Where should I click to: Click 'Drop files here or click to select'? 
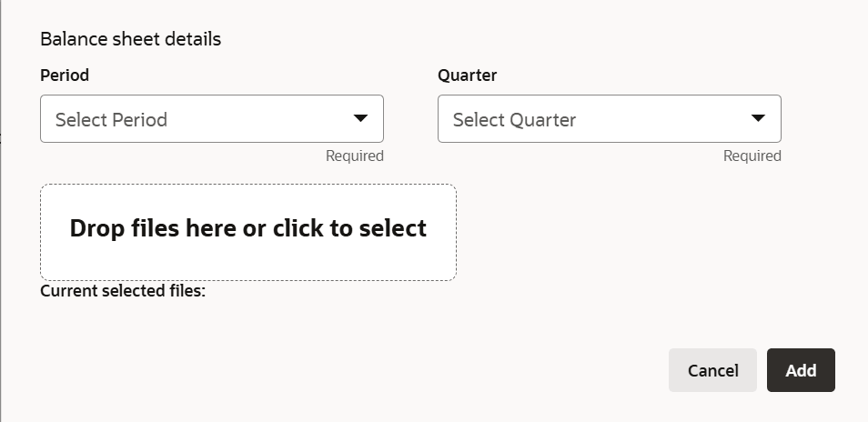[247, 228]
